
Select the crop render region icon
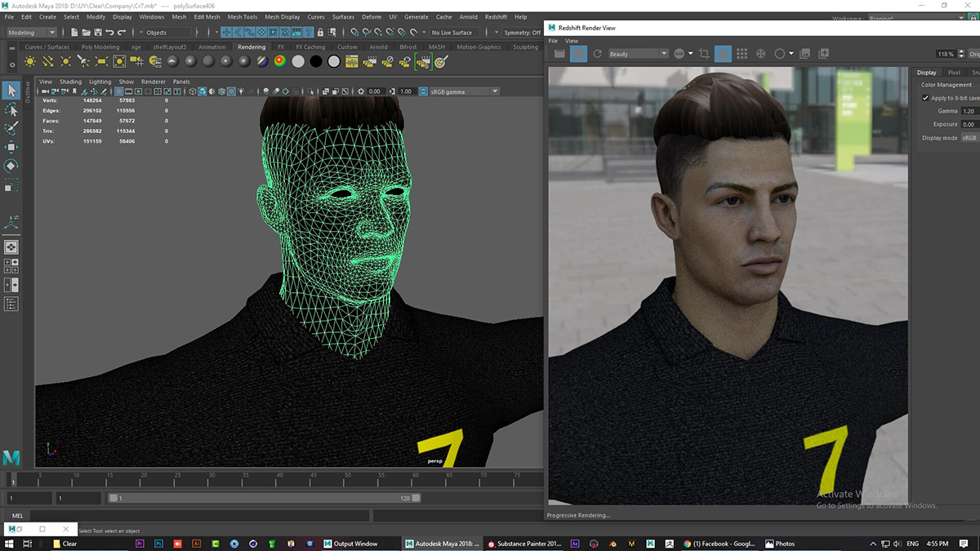(x=704, y=54)
